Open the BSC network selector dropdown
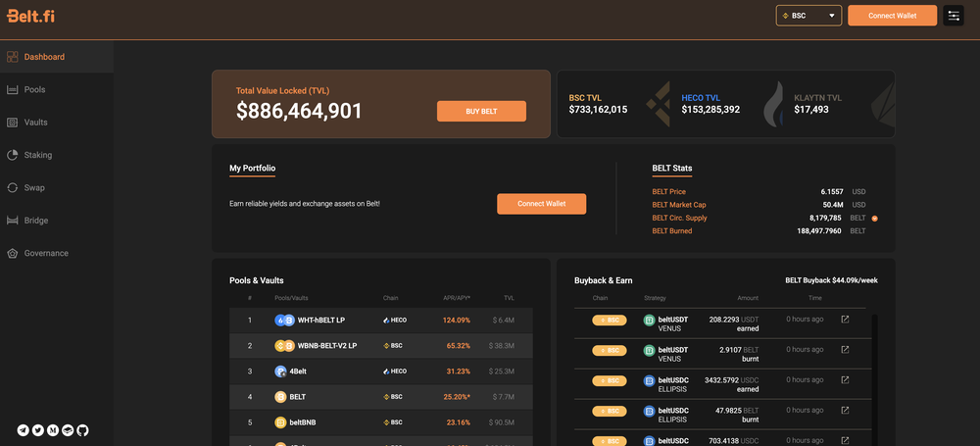The image size is (980, 446). click(x=808, y=16)
